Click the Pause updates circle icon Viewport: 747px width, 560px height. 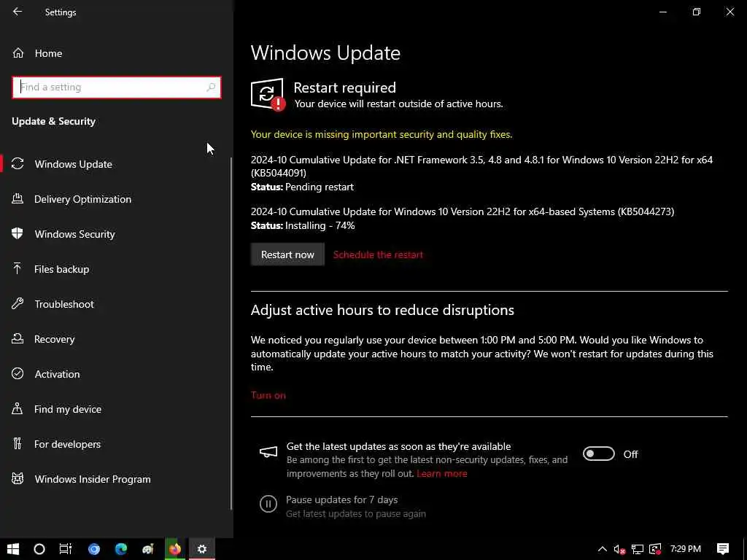268,503
